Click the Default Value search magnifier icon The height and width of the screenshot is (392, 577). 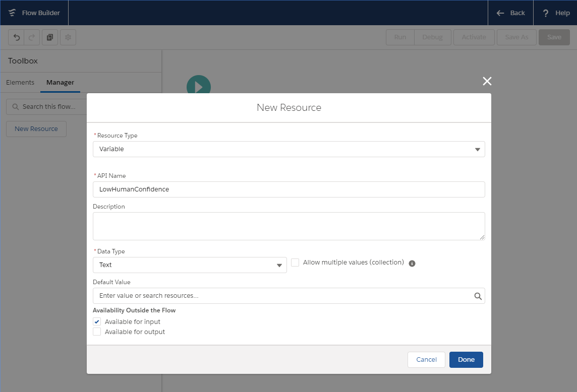pyautogui.click(x=478, y=296)
